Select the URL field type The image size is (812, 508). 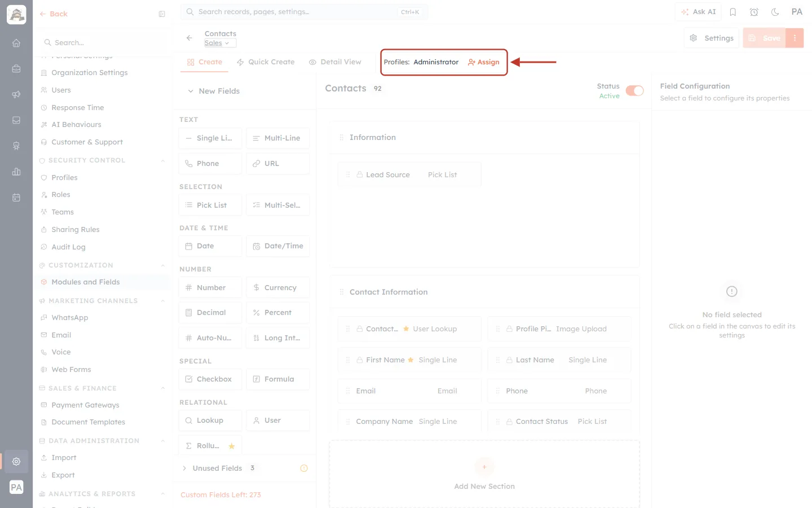pos(278,164)
